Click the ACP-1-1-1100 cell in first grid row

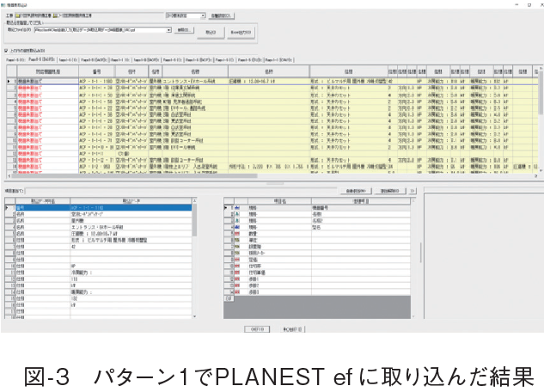point(97,81)
